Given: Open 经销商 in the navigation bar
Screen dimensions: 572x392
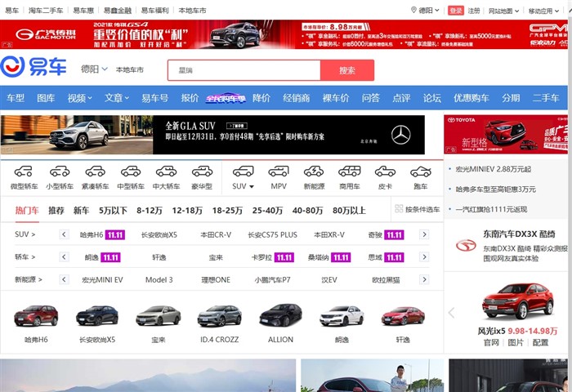Looking at the screenshot, I should (x=296, y=98).
